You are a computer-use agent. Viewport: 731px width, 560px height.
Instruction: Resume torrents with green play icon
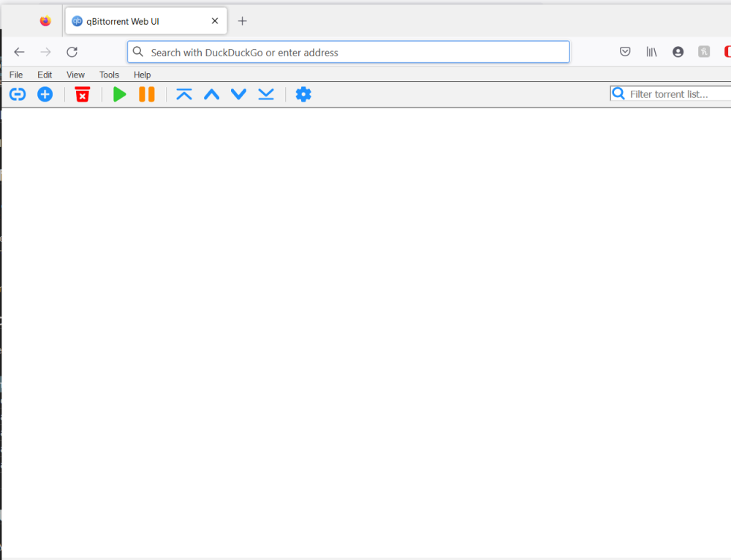tap(120, 94)
